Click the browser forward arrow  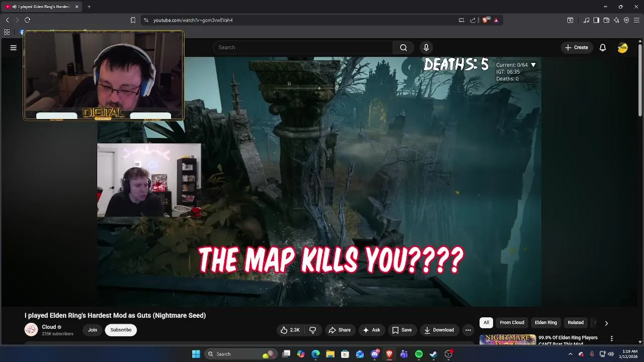click(x=17, y=20)
